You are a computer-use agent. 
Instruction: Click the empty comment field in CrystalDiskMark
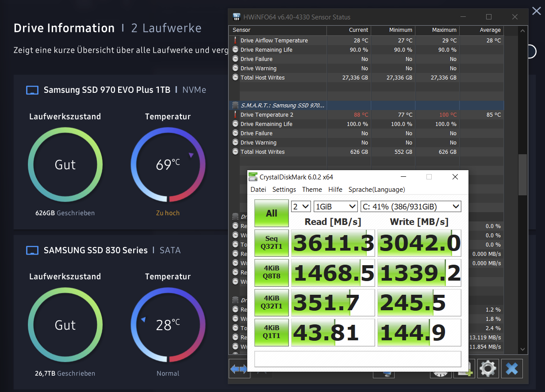(358, 359)
